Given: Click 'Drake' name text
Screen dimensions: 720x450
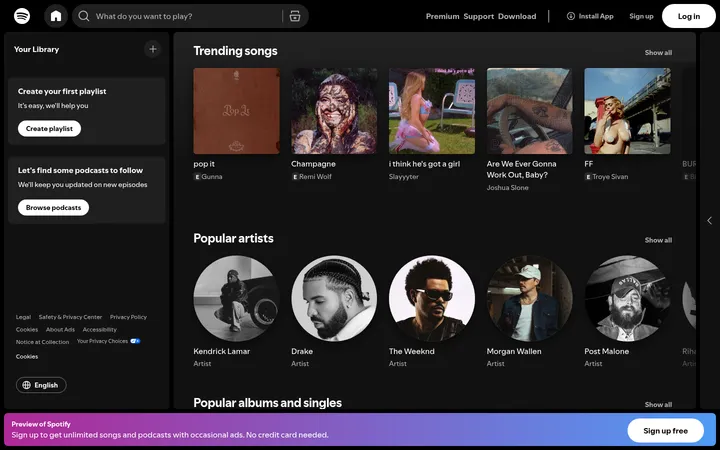Looking at the screenshot, I should click(302, 351).
